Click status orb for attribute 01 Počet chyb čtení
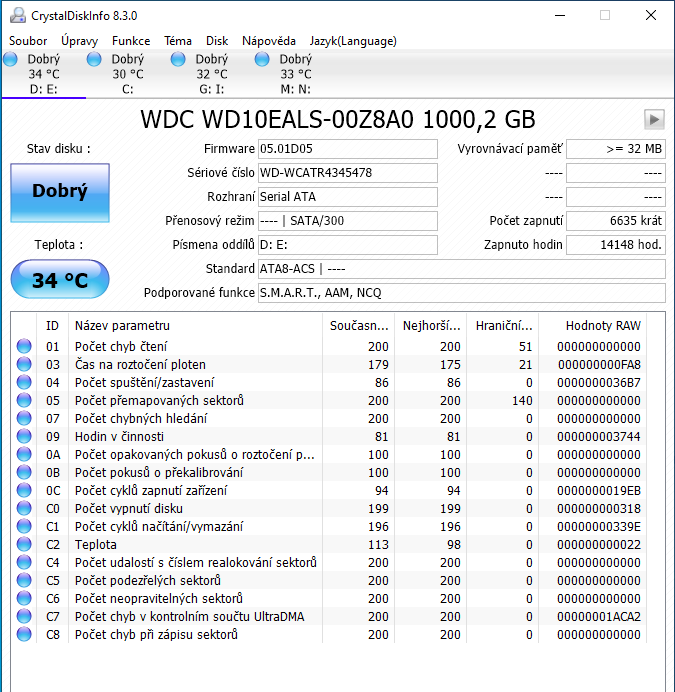675x692 pixels. click(x=24, y=346)
